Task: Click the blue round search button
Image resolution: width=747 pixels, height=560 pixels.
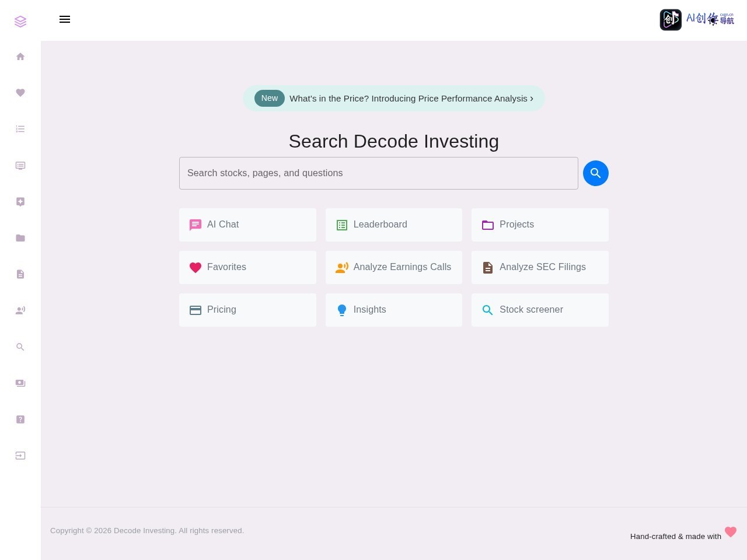Action: pos(596,173)
